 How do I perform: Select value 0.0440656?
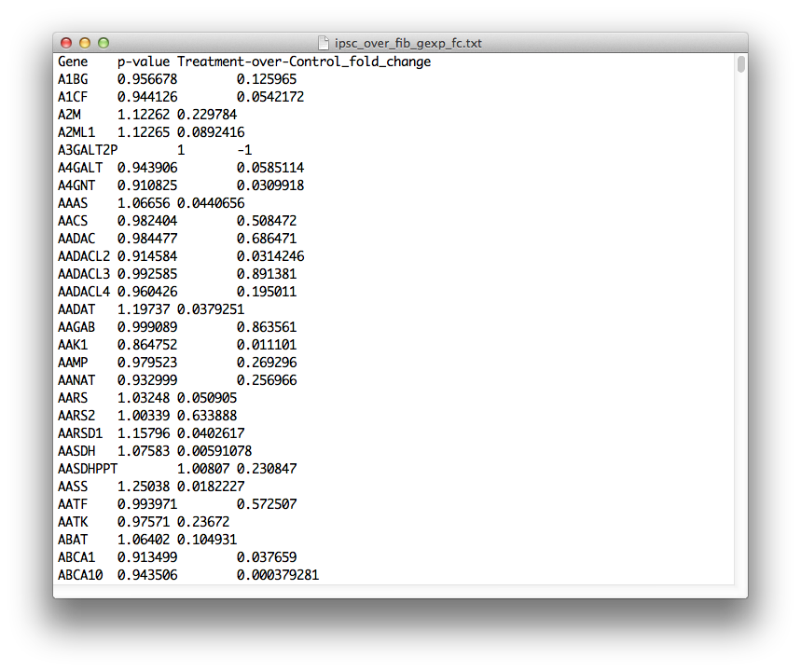pyautogui.click(x=211, y=203)
